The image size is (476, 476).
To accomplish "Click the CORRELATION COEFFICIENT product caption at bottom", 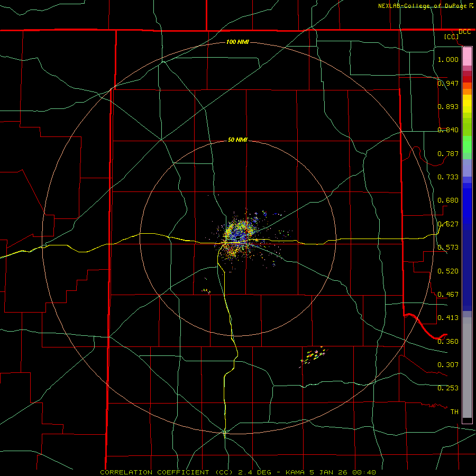I will pyautogui.click(x=237, y=472).
